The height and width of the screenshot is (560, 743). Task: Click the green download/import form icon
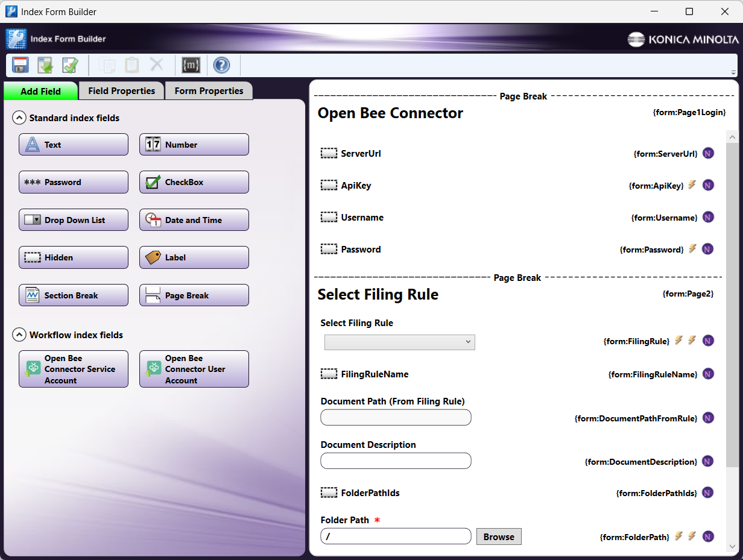tap(45, 64)
